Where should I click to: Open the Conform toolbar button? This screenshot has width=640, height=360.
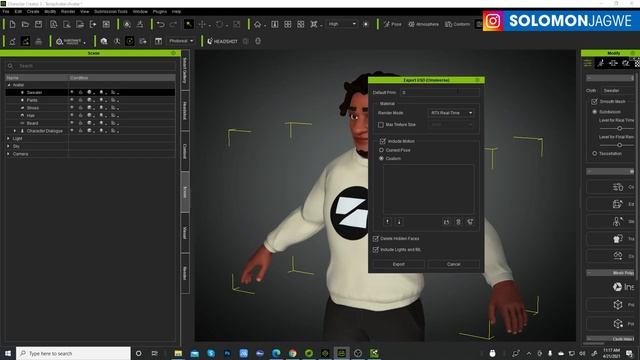point(458,24)
